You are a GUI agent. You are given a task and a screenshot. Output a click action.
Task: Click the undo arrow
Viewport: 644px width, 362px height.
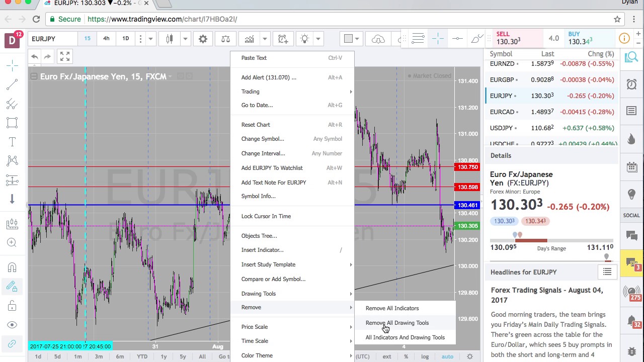[x=34, y=57]
